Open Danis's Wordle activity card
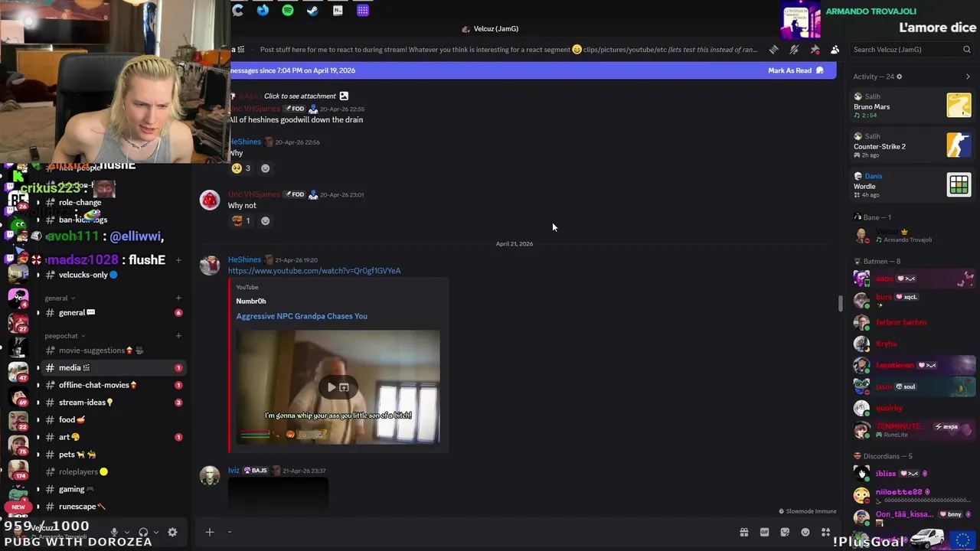Screen dimensions: 980x551 (x=913, y=185)
